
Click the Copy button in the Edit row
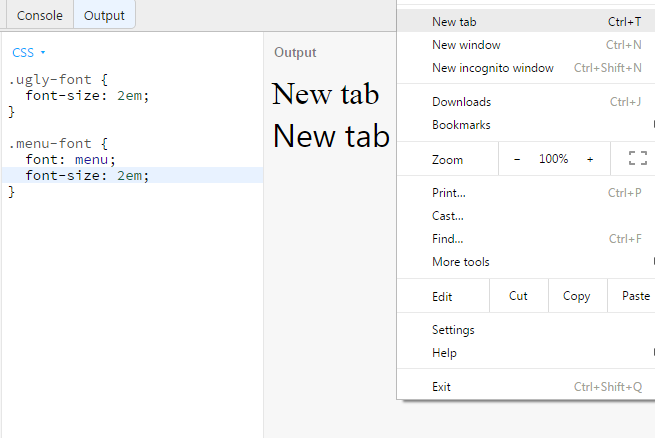(x=576, y=296)
